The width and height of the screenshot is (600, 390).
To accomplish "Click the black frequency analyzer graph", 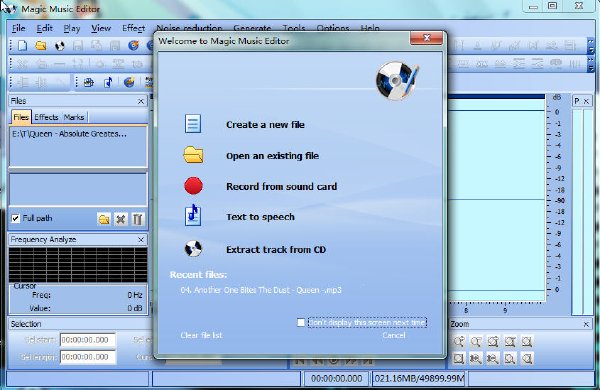I will click(78, 265).
